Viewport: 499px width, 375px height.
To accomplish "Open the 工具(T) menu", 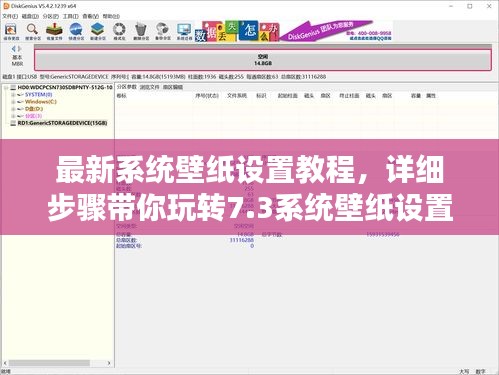I will [x=71, y=16].
